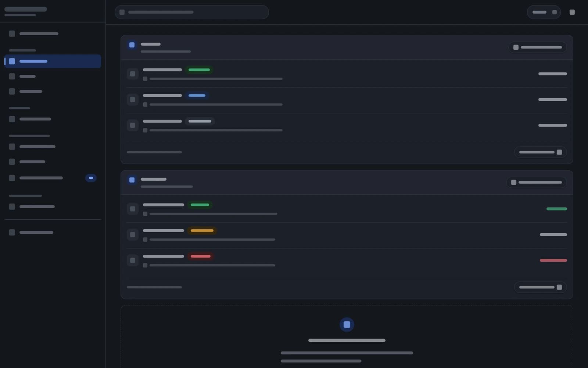
Task: Click the pill button in the first card header
Action: 537,47
